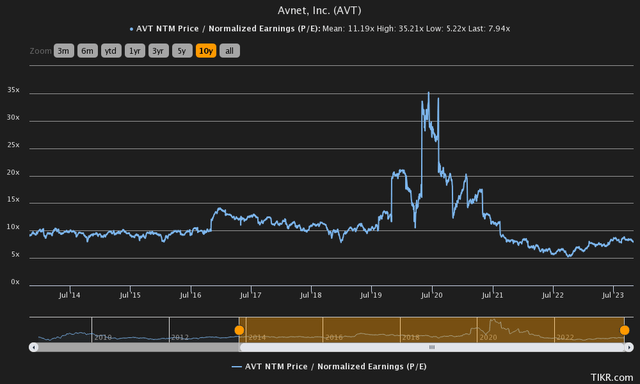Image resolution: width=640 pixels, height=384 pixels.
Task: Click the right orange navigator handle
Action: 624,330
